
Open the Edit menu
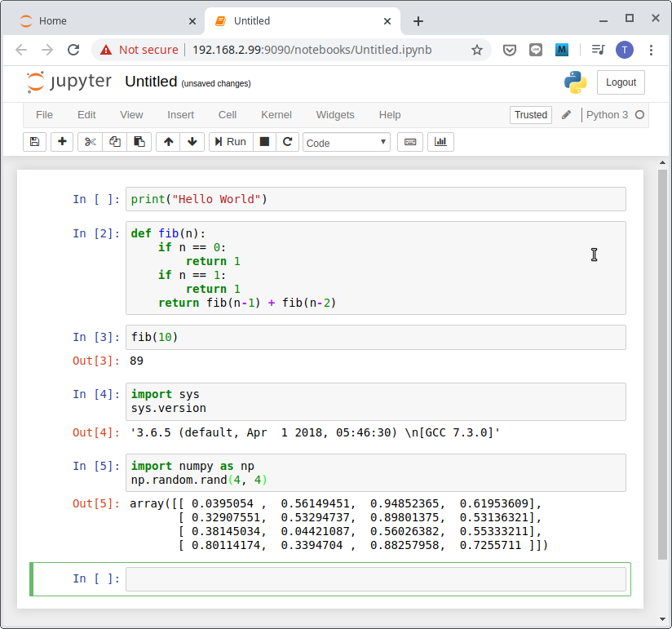[x=86, y=115]
